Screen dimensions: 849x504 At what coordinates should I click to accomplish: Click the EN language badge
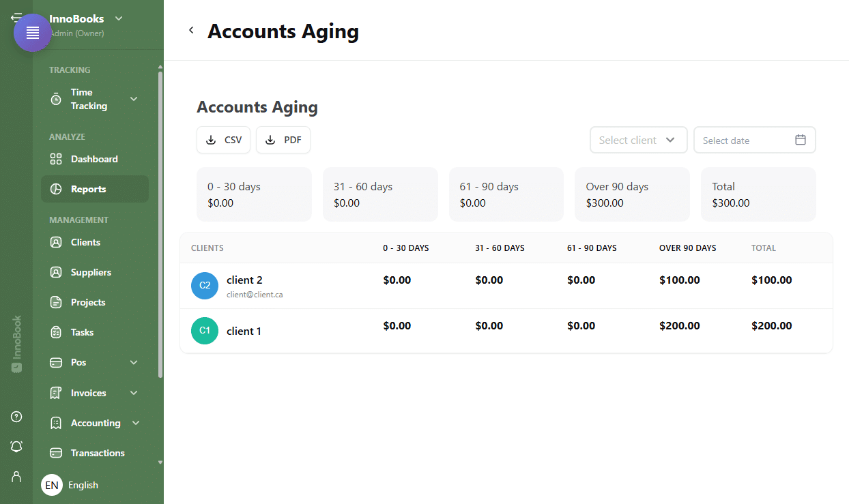(52, 485)
